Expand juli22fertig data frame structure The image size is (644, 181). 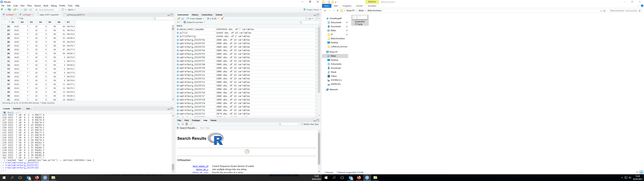(178, 37)
